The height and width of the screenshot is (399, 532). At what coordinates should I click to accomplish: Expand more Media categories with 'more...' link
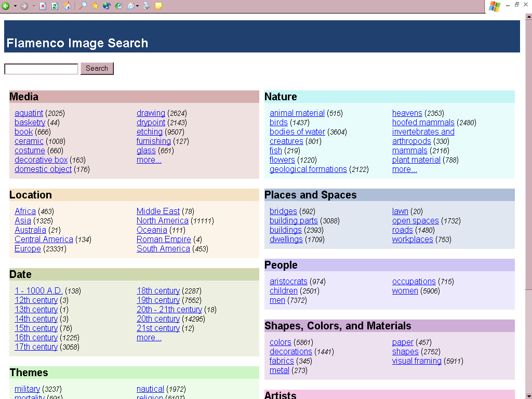pyautogui.click(x=149, y=160)
